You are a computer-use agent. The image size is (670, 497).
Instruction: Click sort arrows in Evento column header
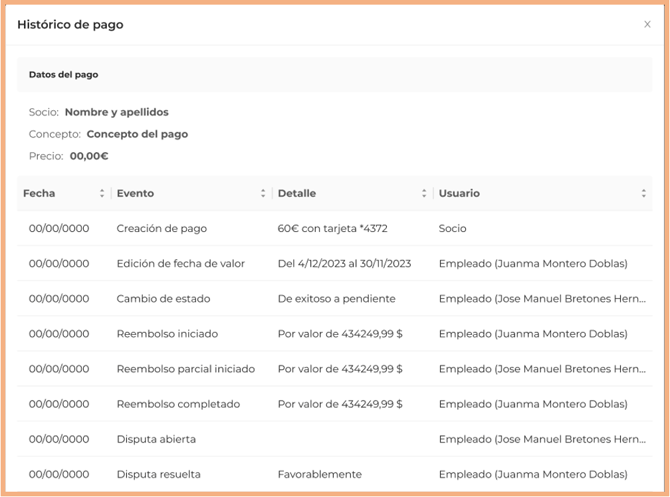pyautogui.click(x=263, y=194)
